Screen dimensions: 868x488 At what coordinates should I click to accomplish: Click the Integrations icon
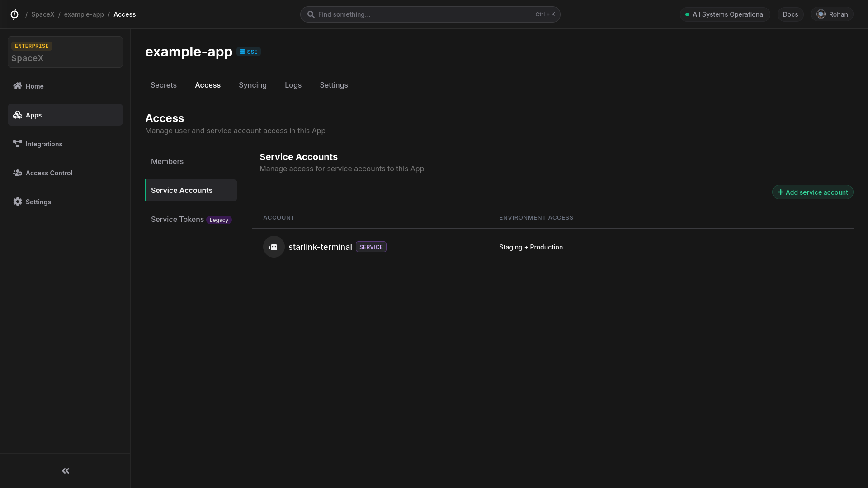pos(17,144)
